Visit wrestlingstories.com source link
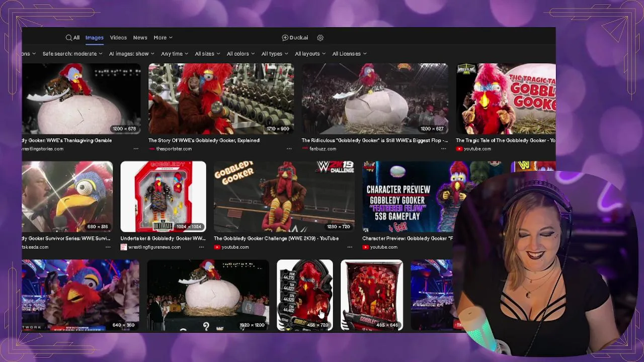Screen dimensions: 644x362 coord(43,149)
